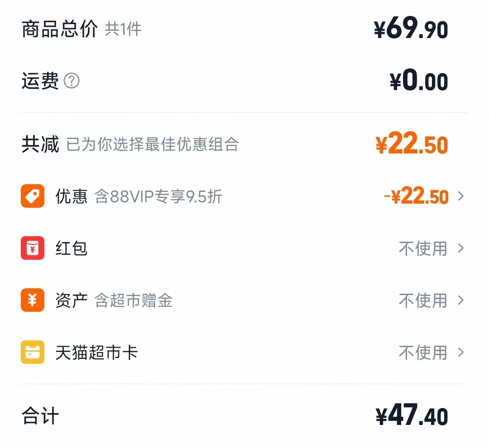Select 不使用 on the 天猫超市卡 row

point(423,352)
